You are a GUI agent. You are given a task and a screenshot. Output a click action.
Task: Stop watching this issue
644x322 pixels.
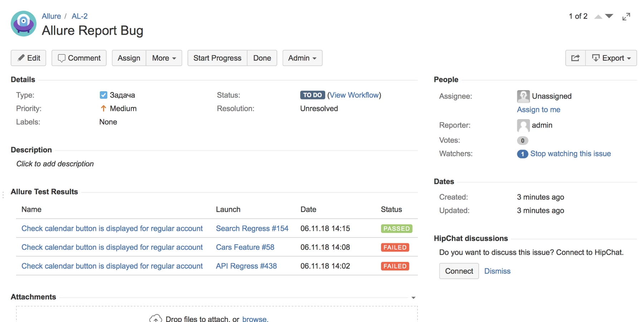click(x=570, y=154)
